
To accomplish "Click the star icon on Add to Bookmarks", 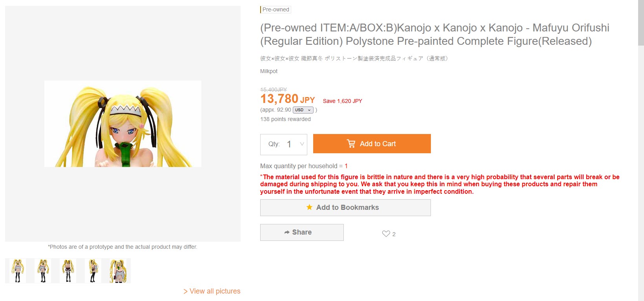I will click(310, 207).
